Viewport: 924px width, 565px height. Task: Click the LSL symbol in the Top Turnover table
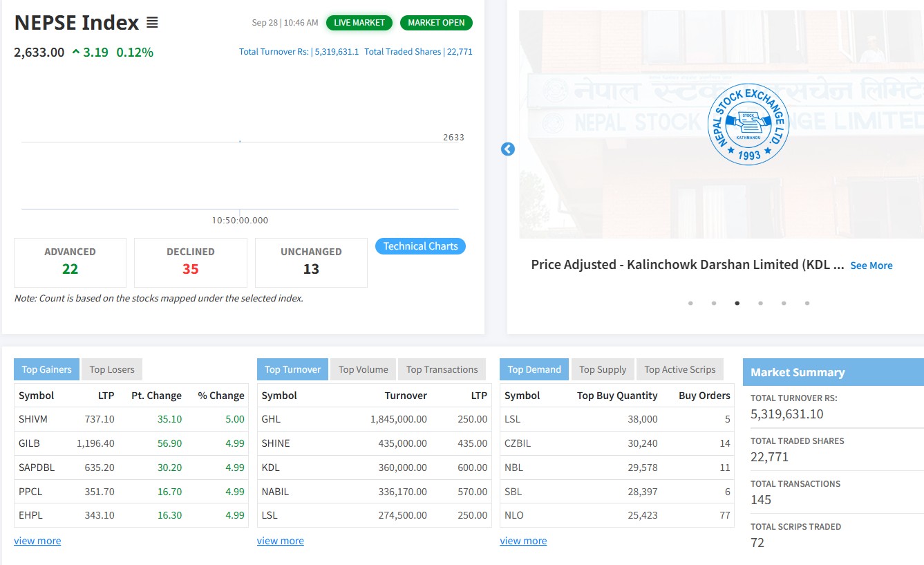(270, 516)
